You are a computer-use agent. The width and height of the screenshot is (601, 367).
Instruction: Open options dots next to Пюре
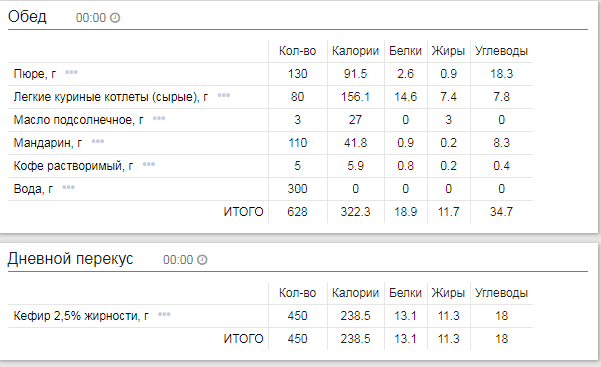click(71, 72)
